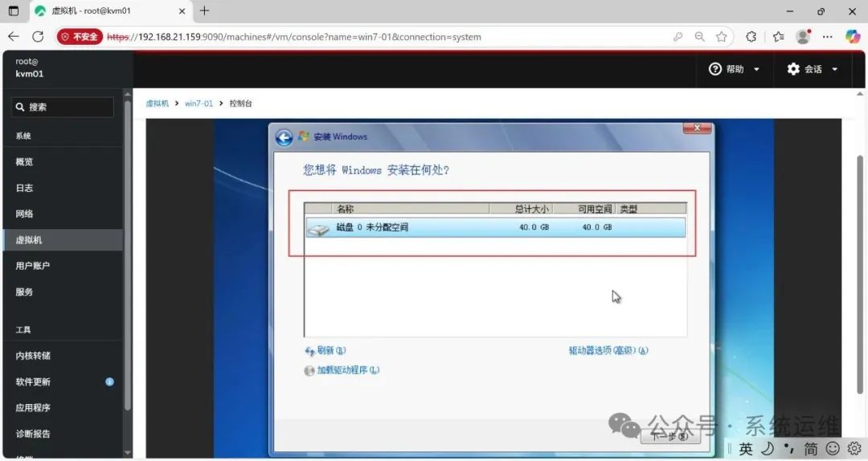The image size is (868, 461).
Task: Click the IME 简 simplified toggle
Action: tap(811, 448)
